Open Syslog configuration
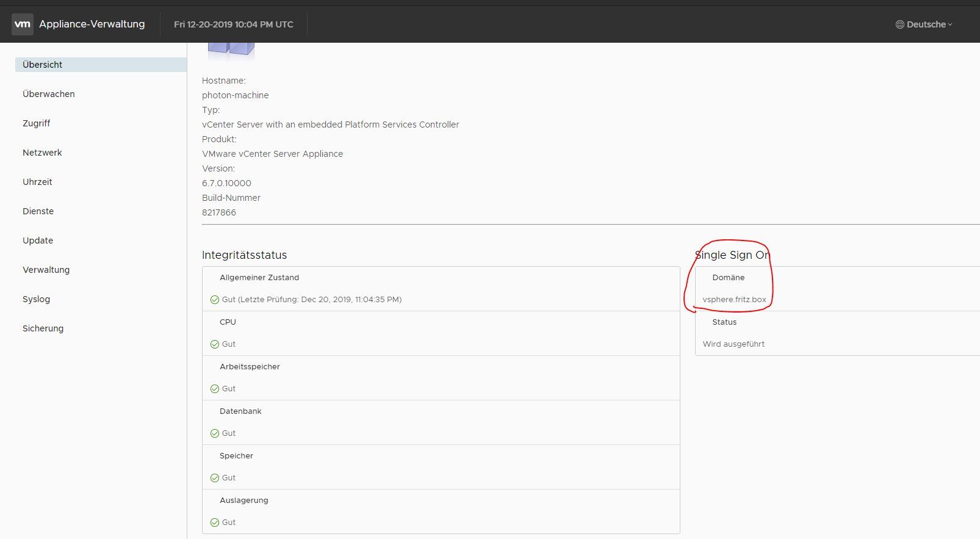The width and height of the screenshot is (980, 539). 36,299
